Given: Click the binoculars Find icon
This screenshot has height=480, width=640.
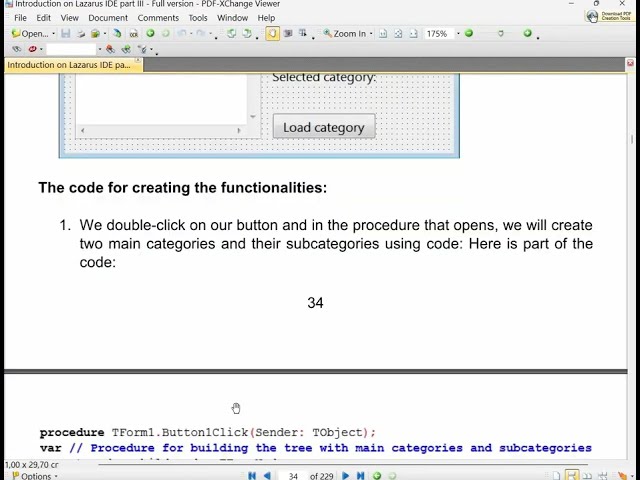Looking at the screenshot, I should [x=17, y=49].
